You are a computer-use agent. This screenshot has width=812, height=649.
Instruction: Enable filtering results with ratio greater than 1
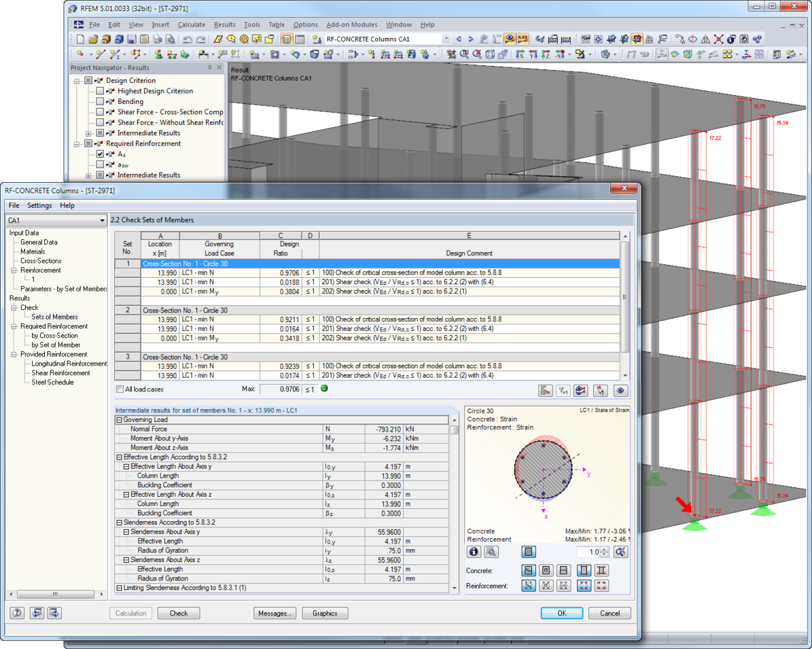tap(563, 390)
